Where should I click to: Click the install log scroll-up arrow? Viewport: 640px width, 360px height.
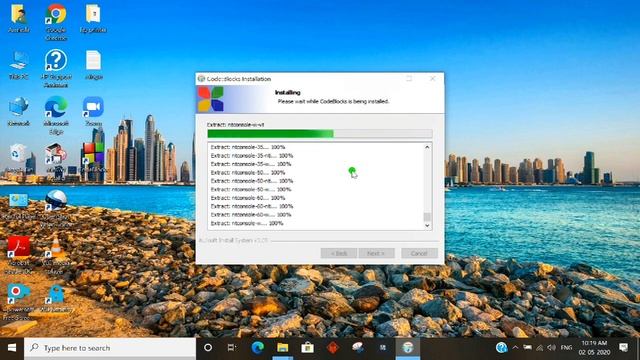click(x=427, y=147)
